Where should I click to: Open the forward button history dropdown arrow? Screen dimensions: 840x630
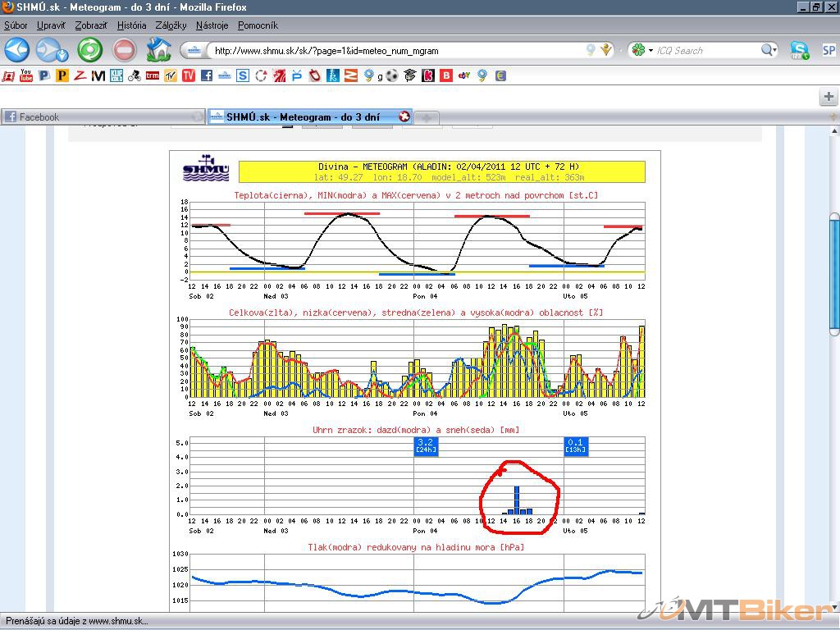tap(63, 57)
